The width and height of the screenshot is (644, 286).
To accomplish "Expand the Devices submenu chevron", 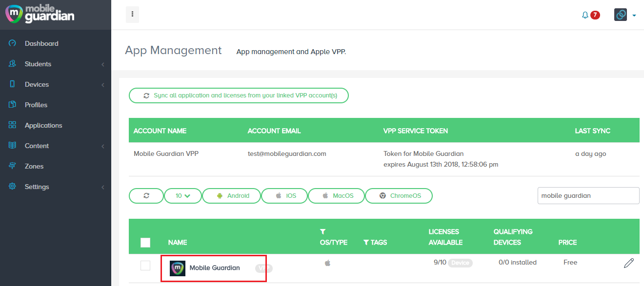I will 103,85.
